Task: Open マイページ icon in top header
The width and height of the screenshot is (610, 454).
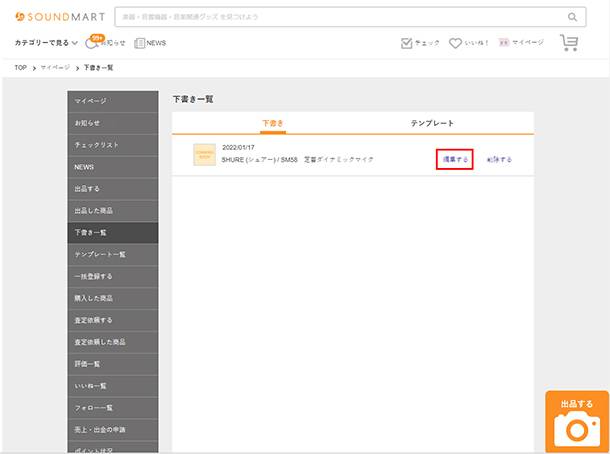Action: pyautogui.click(x=520, y=43)
